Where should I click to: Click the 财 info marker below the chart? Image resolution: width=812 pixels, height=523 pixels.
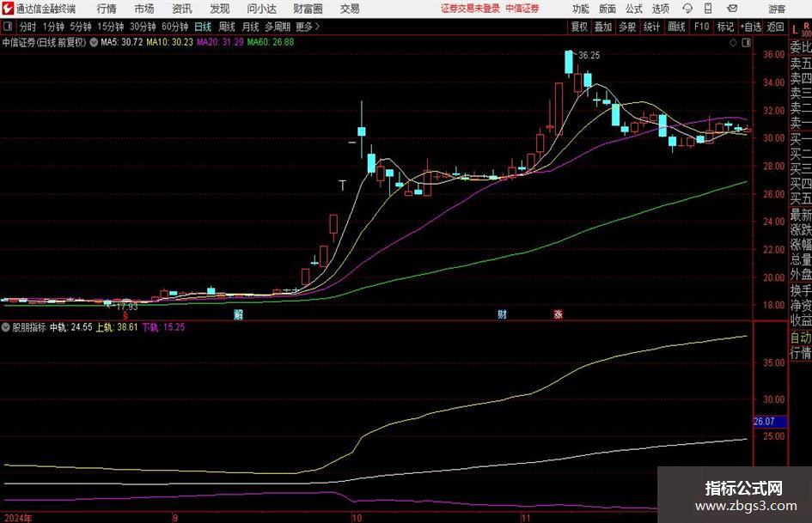502,314
